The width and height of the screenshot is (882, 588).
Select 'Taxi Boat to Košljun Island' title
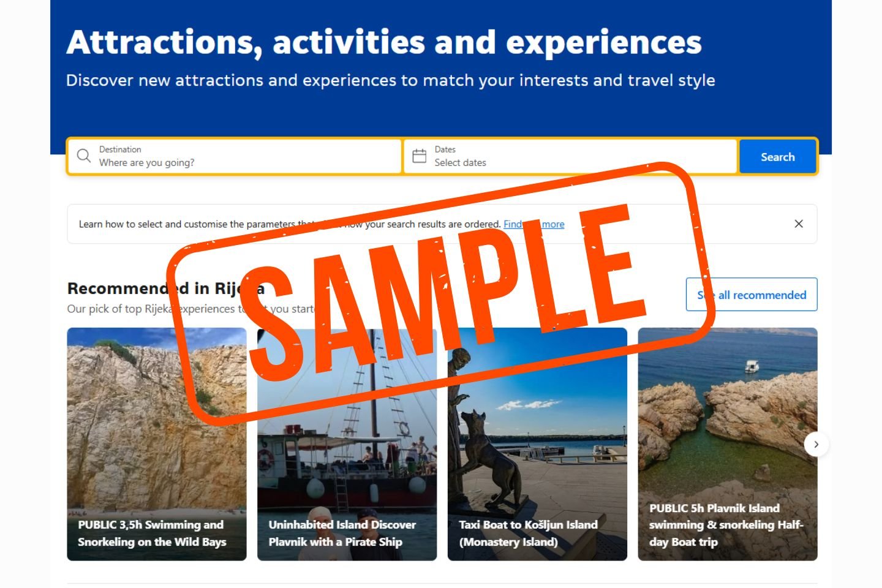click(x=528, y=533)
